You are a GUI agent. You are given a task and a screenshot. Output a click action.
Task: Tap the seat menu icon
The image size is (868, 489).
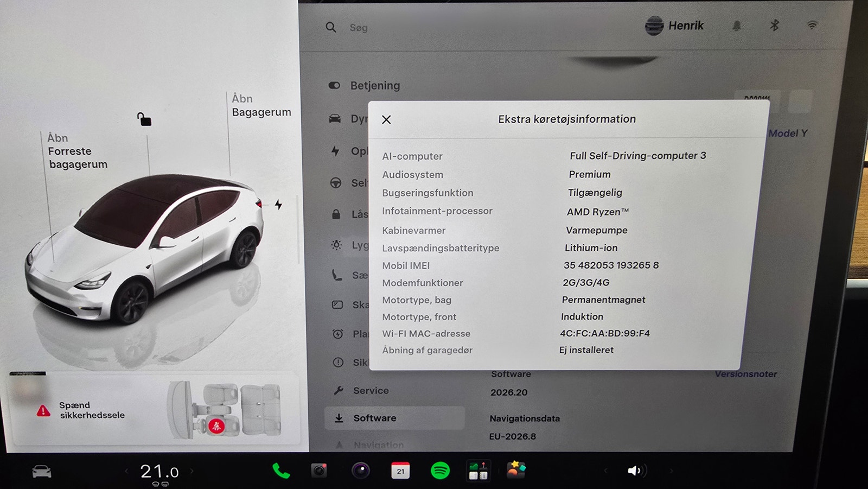click(x=337, y=275)
